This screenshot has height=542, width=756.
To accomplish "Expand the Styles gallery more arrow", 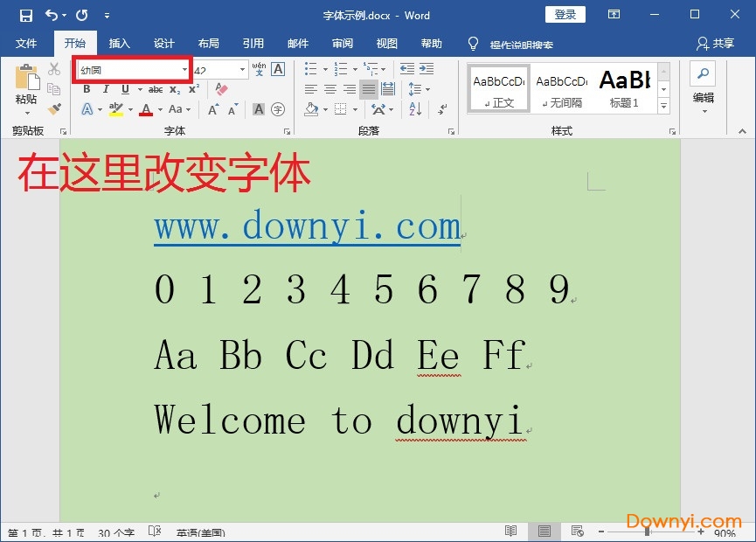I will pyautogui.click(x=663, y=106).
